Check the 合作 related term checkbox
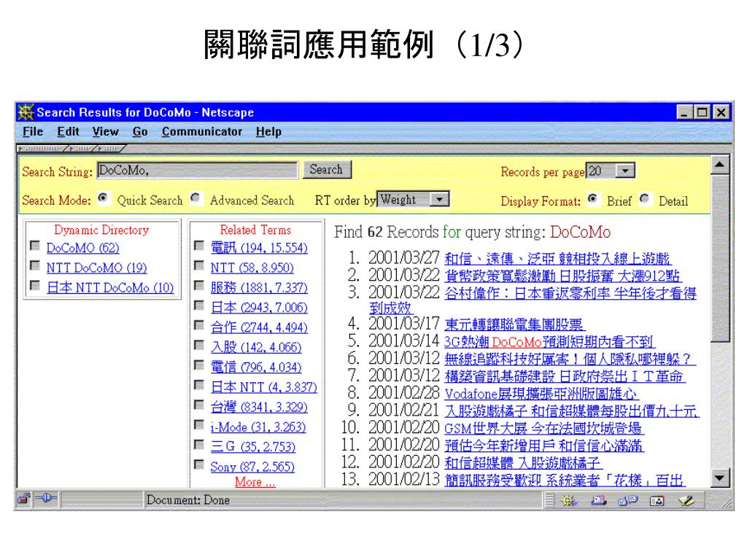Image resolution: width=747 pixels, height=560 pixels. [x=199, y=325]
